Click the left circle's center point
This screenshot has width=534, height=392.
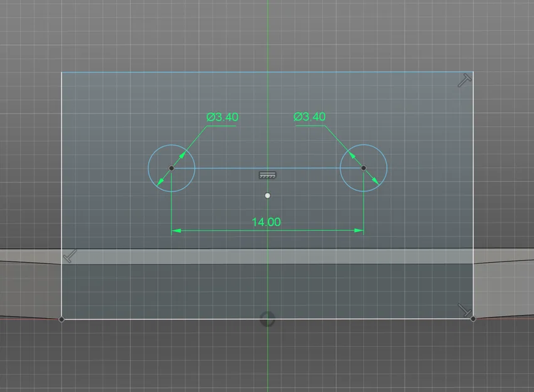(x=172, y=168)
